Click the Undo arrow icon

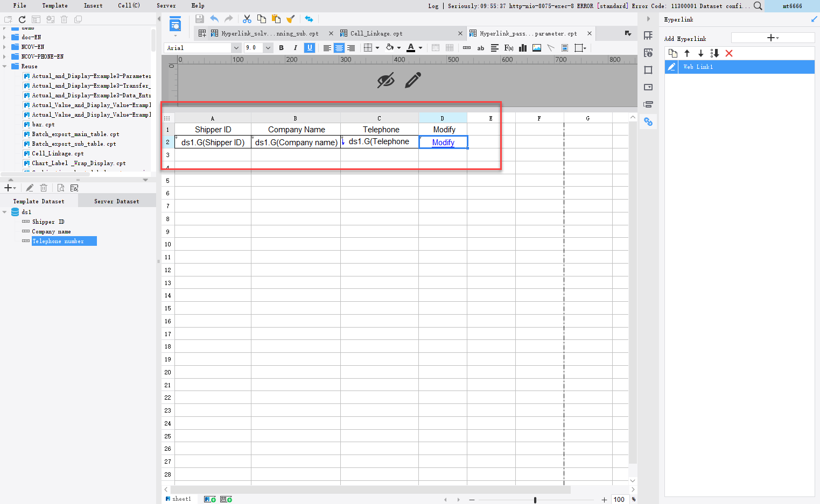[x=214, y=19]
